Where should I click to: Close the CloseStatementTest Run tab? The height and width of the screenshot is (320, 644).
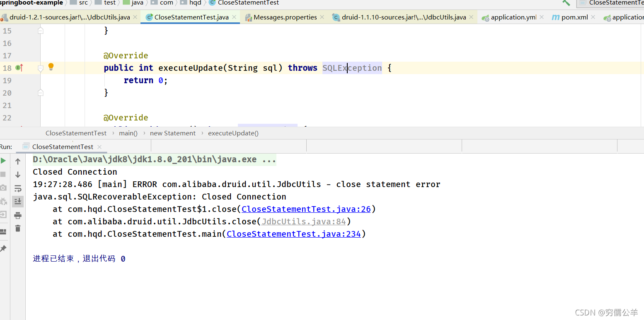[x=99, y=147]
